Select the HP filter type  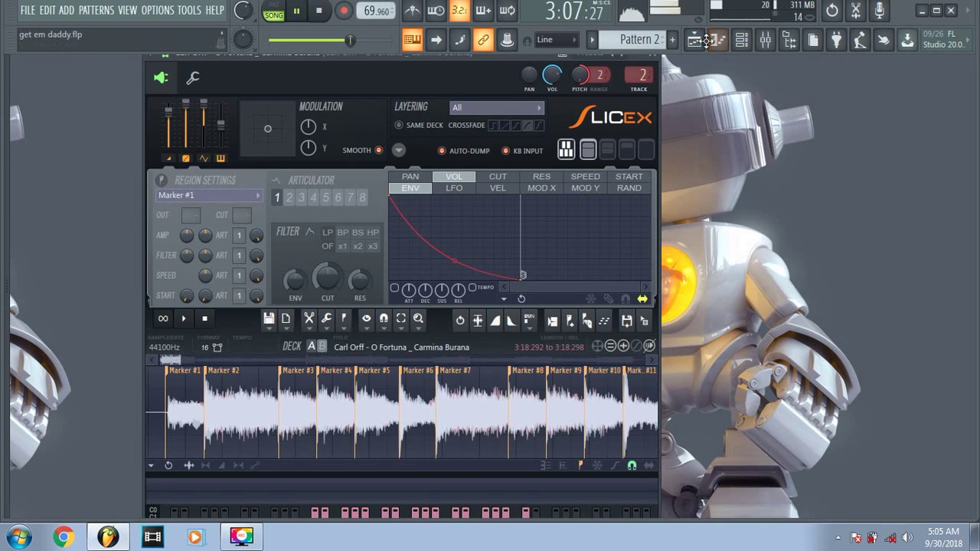tap(373, 232)
